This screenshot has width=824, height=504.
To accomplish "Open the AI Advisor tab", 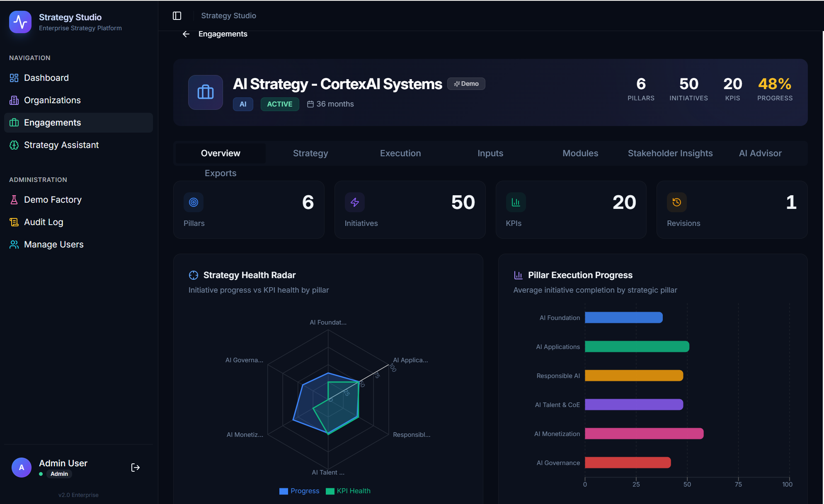I will point(760,153).
